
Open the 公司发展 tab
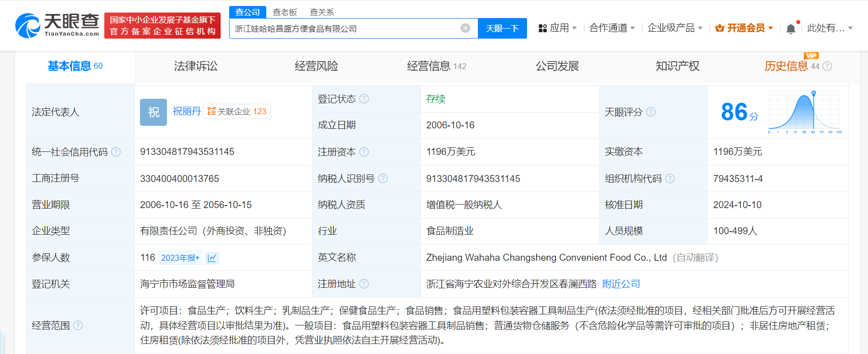pos(557,66)
